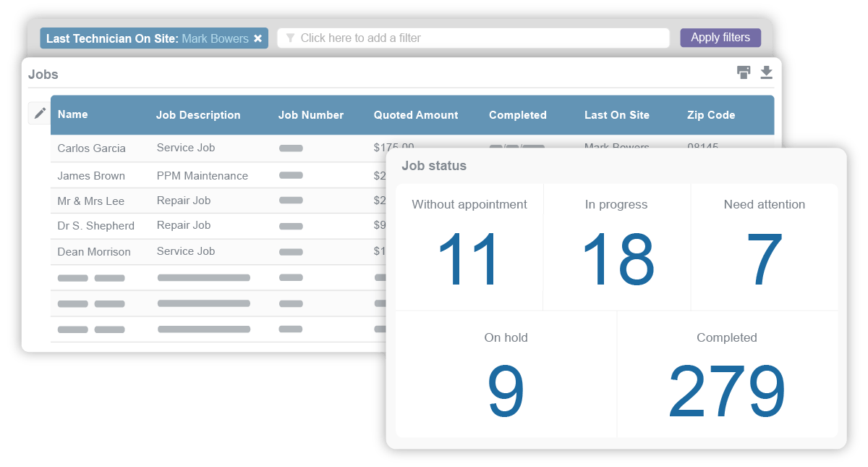Click the Last On Site column header
This screenshot has width=868, height=467.
(x=617, y=115)
